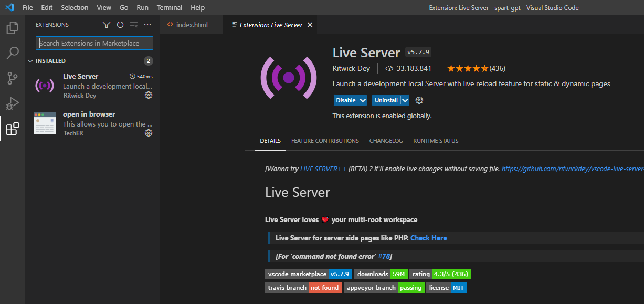Click the v5.7.9 version label in header
Image resolution: width=644 pixels, height=304 pixels.
click(x=418, y=53)
